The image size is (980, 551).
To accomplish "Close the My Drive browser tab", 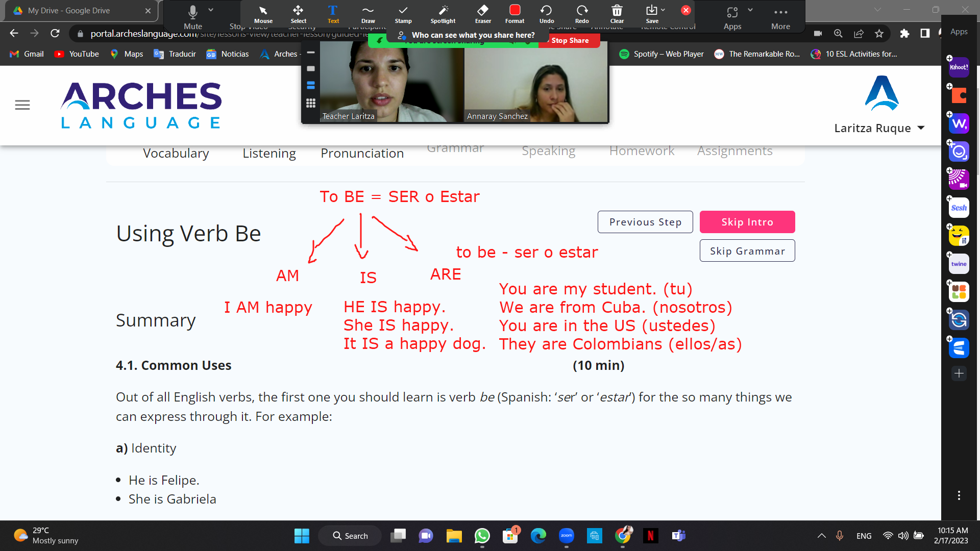I will point(148,11).
